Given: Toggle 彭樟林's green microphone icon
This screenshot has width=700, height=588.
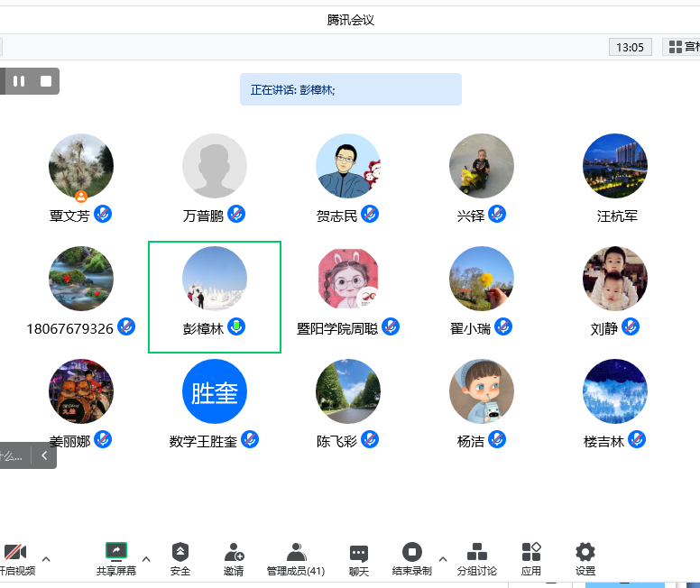Looking at the screenshot, I should tap(236, 327).
